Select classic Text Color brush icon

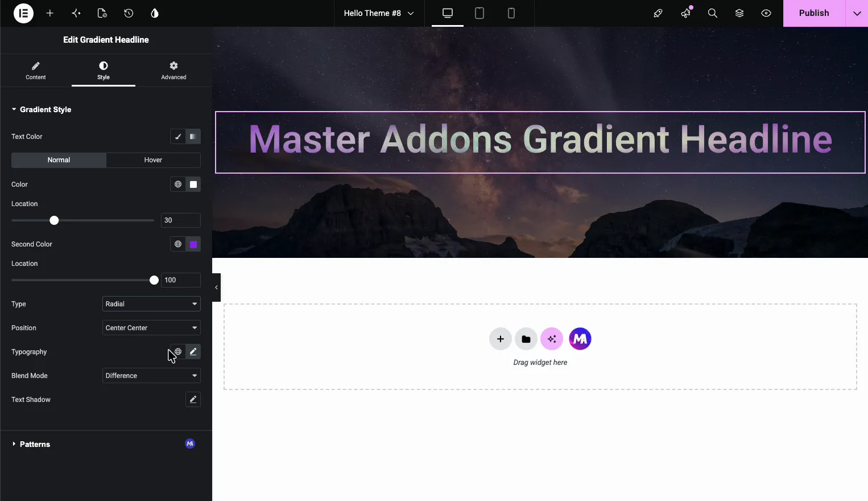click(x=178, y=137)
